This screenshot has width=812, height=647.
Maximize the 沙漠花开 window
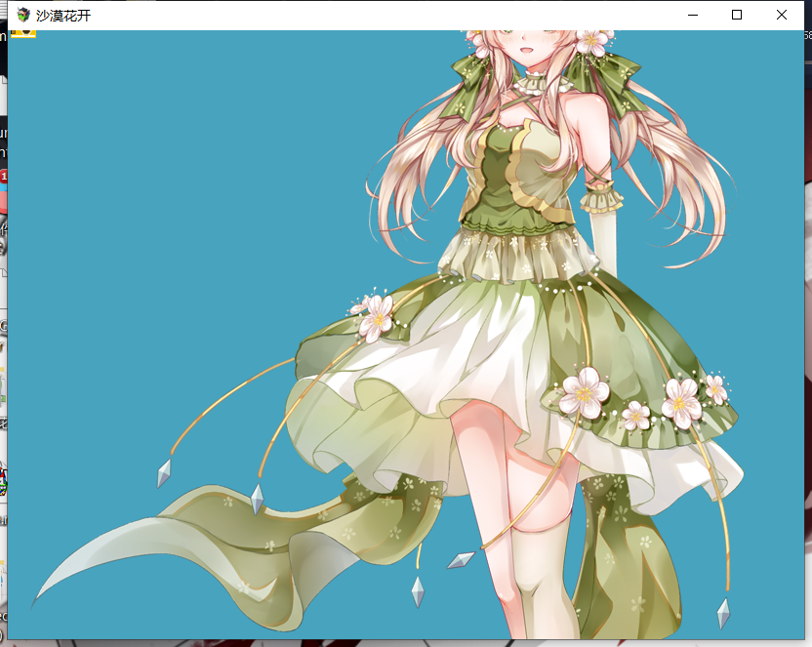[x=737, y=15]
